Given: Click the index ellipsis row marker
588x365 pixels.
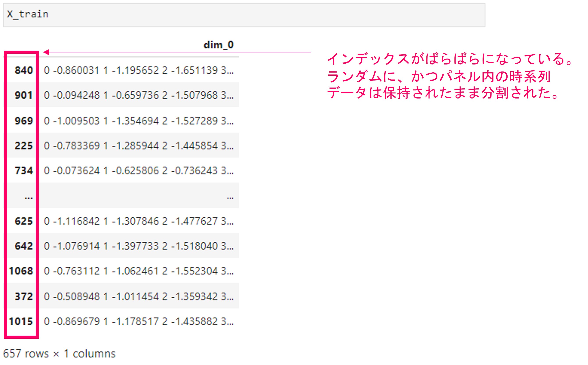Looking at the screenshot, I should click(x=29, y=197).
